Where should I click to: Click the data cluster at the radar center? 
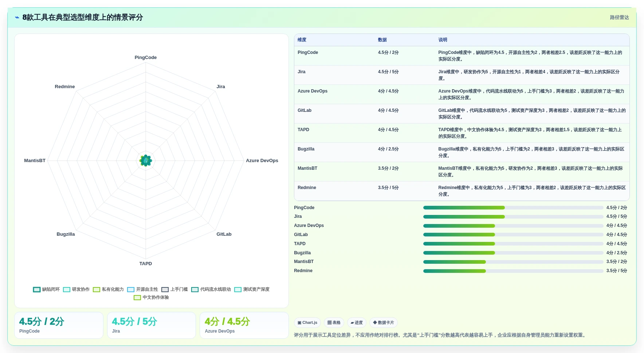tap(146, 160)
